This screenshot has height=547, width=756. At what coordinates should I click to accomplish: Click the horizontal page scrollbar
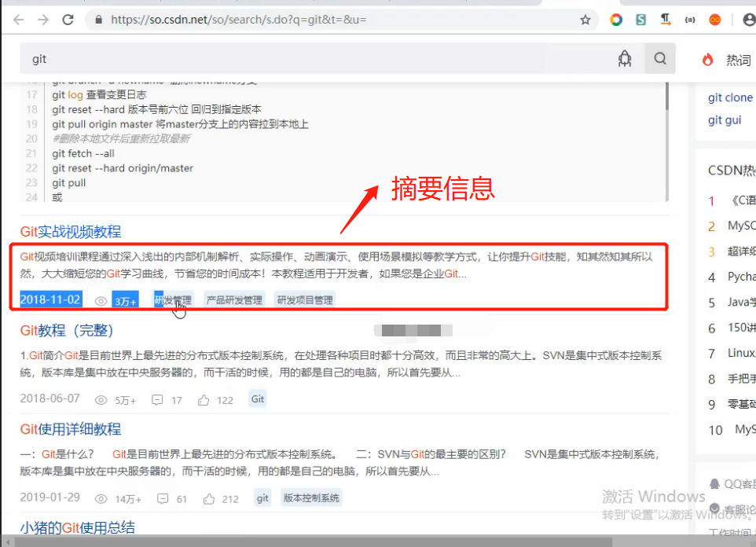[x=314, y=542]
